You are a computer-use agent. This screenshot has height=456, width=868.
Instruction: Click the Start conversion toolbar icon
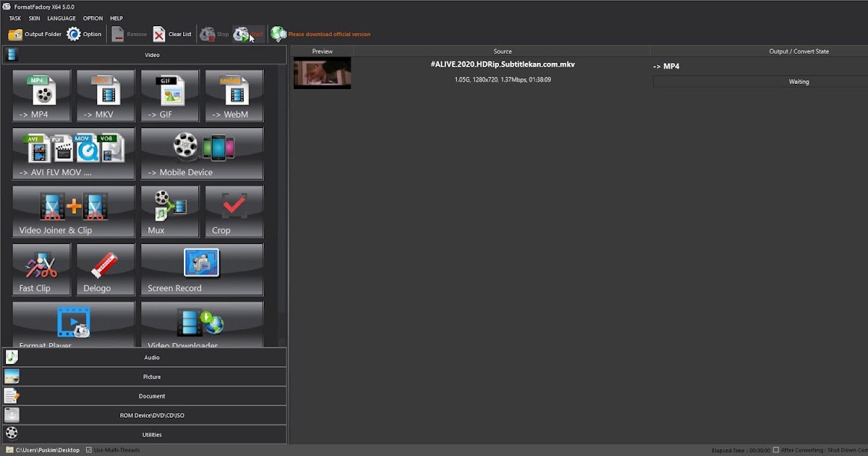241,34
